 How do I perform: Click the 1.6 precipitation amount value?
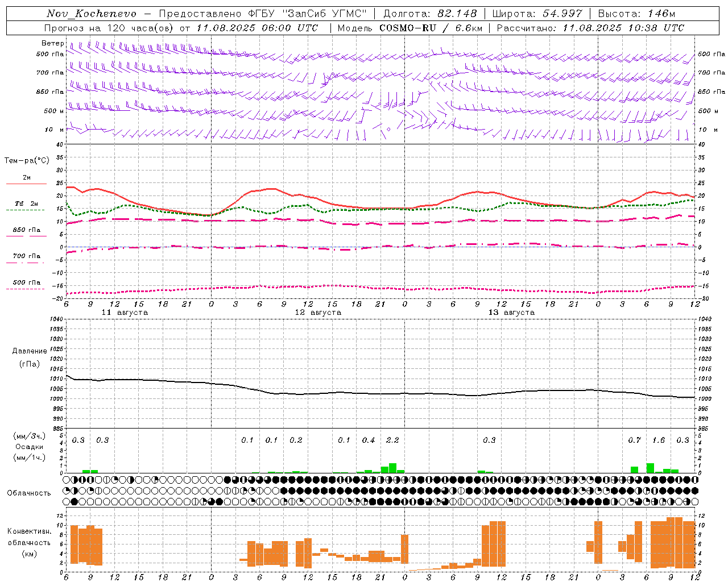[x=659, y=440]
